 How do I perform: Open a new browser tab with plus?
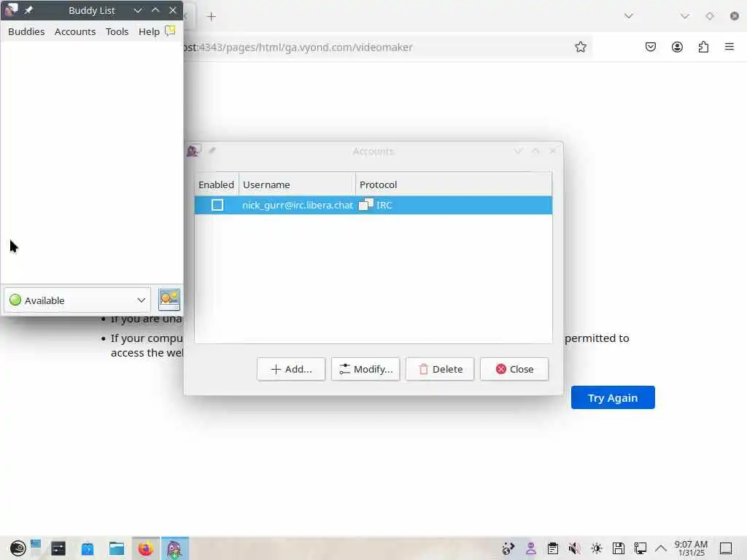(212, 17)
